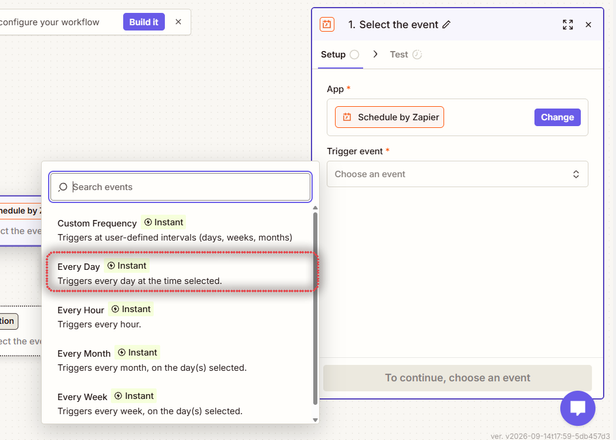
Task: Click the magnifier icon in Search events
Action: pyautogui.click(x=63, y=187)
